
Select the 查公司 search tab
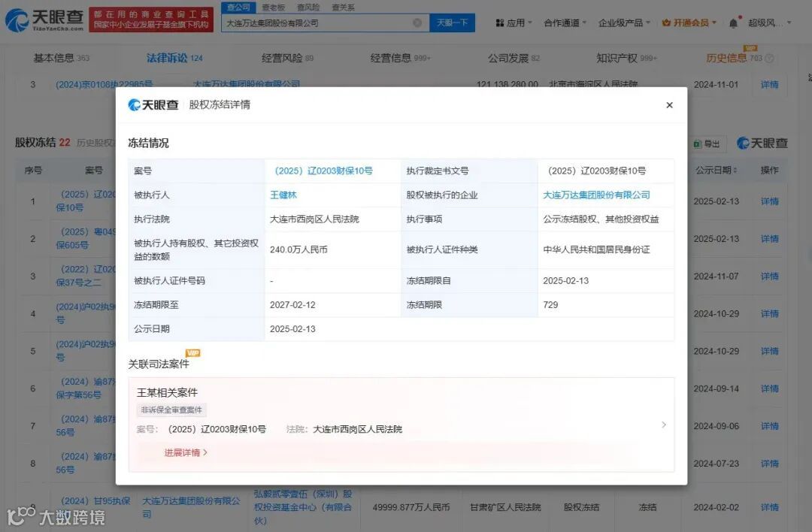pyautogui.click(x=238, y=8)
